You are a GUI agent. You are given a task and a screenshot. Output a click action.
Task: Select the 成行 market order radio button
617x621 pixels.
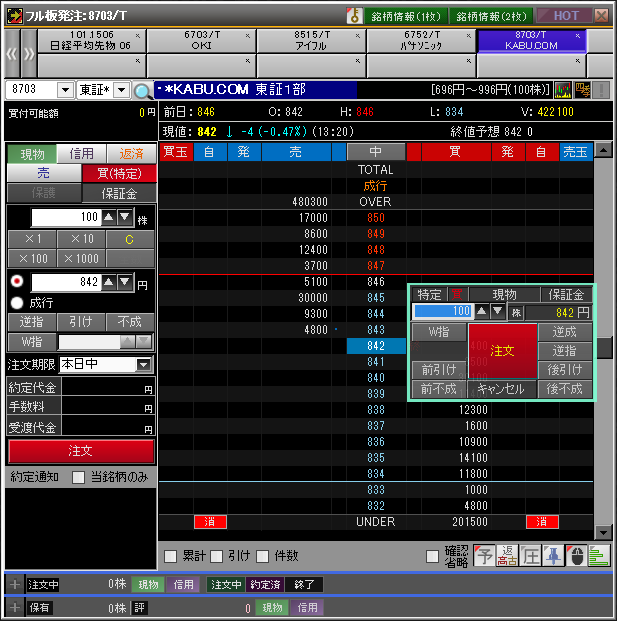(x=16, y=302)
